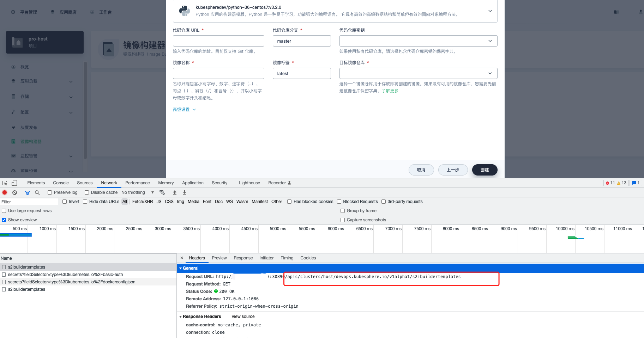Select the secrets basic-auth request row
644x338 pixels.
tap(88, 275)
